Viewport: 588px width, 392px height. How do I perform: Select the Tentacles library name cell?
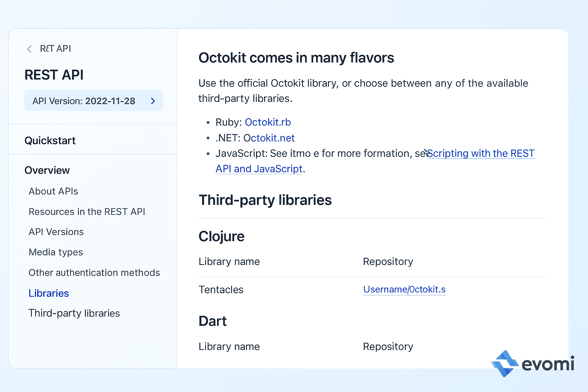pos(221,290)
